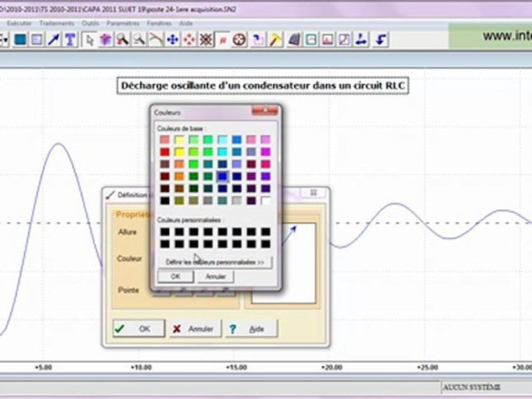The width and height of the screenshot is (532, 399).
Task: Open the Exécuter menu
Action: [19, 23]
